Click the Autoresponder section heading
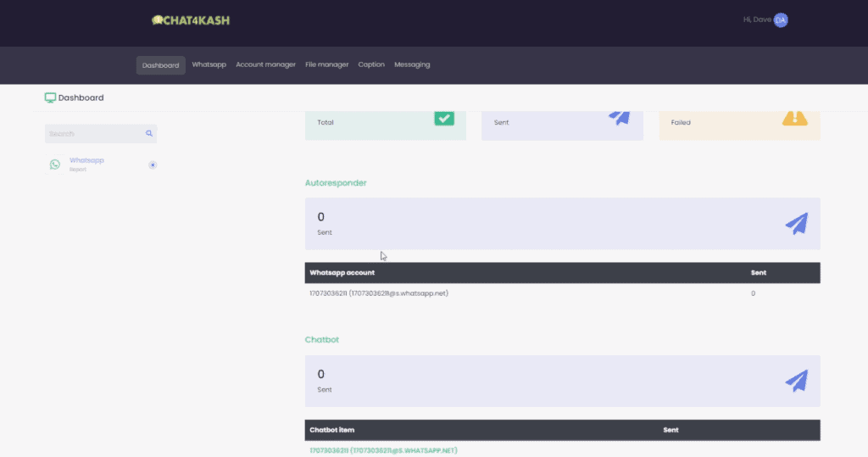Image resolution: width=868 pixels, height=457 pixels. (x=336, y=183)
